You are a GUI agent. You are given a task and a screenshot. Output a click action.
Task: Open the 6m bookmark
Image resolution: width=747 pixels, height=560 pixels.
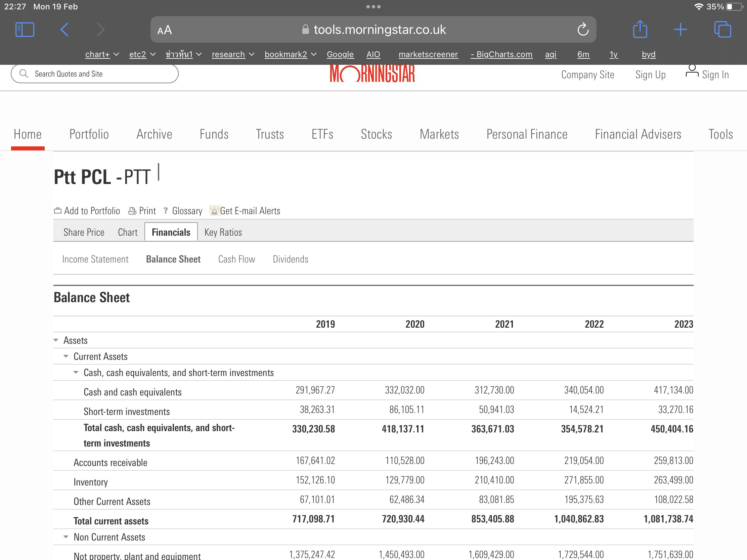pyautogui.click(x=583, y=54)
